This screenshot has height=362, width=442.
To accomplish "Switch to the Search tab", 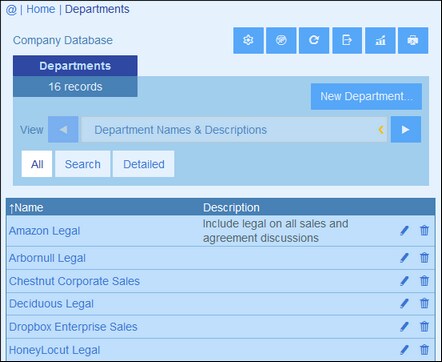I will [83, 164].
